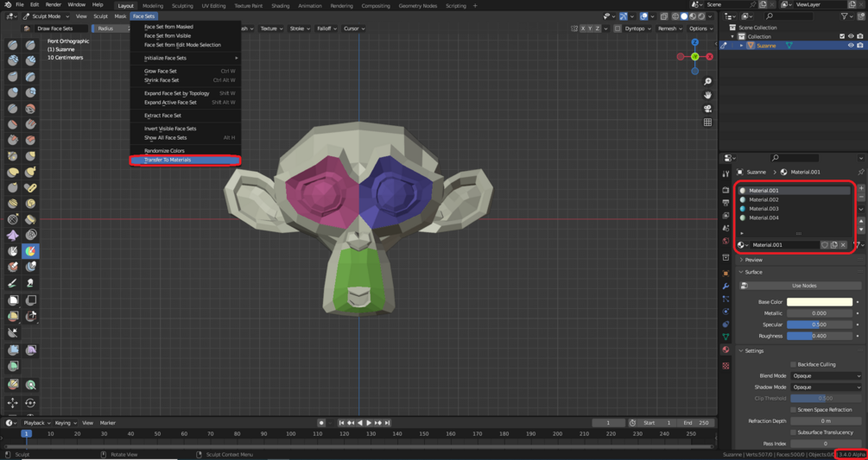Adjust the Roughness slider
868x460 pixels.
click(820, 337)
